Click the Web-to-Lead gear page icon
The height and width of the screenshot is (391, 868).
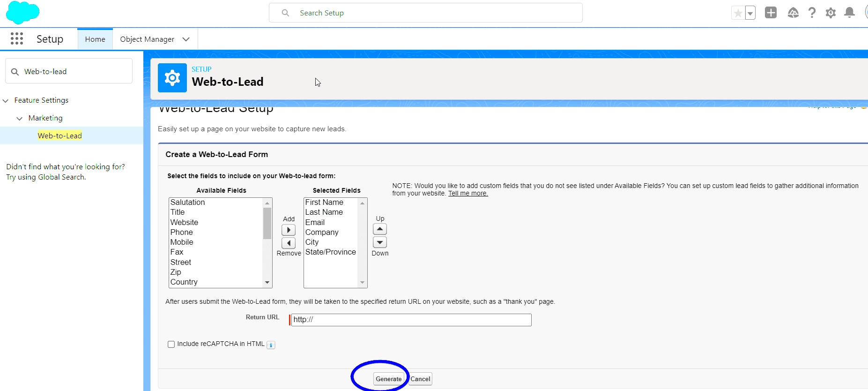[x=172, y=78]
